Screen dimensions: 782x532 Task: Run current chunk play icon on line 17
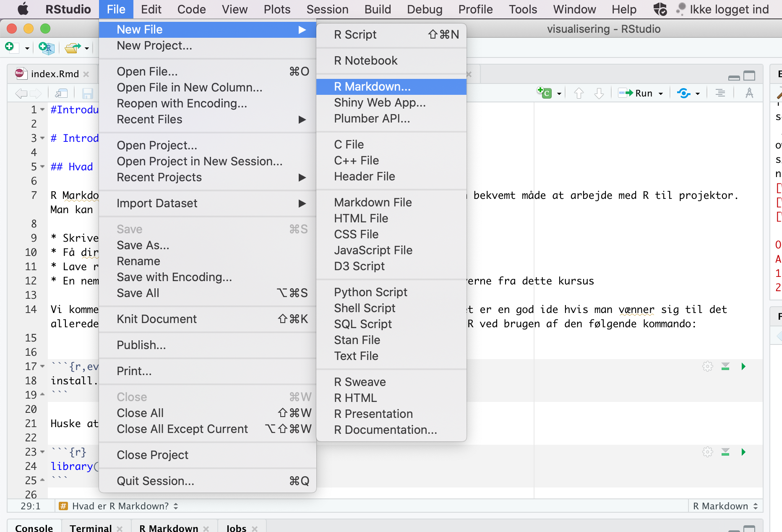pos(743,367)
